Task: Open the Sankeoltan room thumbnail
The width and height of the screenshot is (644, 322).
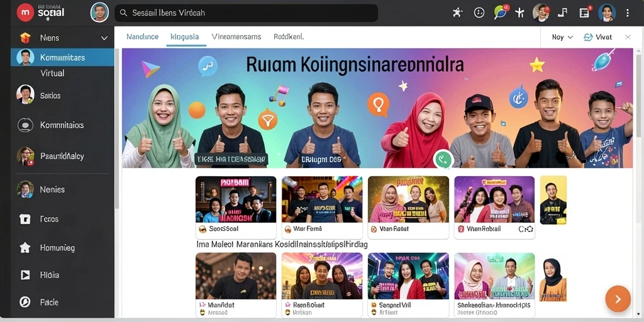Action: [494, 276]
